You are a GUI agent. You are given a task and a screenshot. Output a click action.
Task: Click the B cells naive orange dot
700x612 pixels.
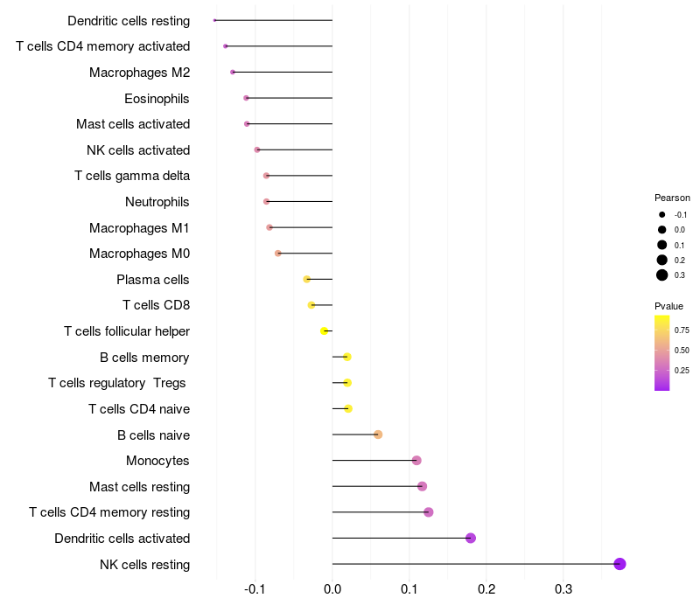click(x=378, y=435)
